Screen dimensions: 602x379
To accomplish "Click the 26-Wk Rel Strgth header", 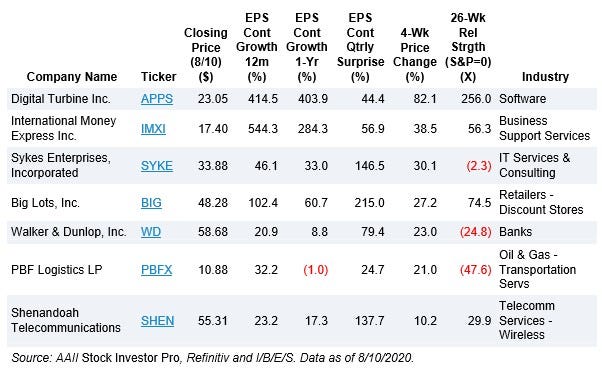I will click(468, 47).
